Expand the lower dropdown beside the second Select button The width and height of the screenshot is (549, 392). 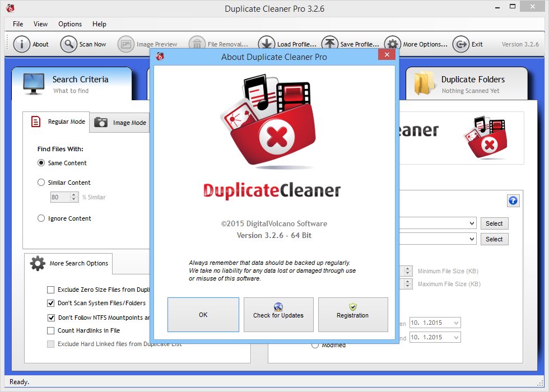[x=472, y=239]
